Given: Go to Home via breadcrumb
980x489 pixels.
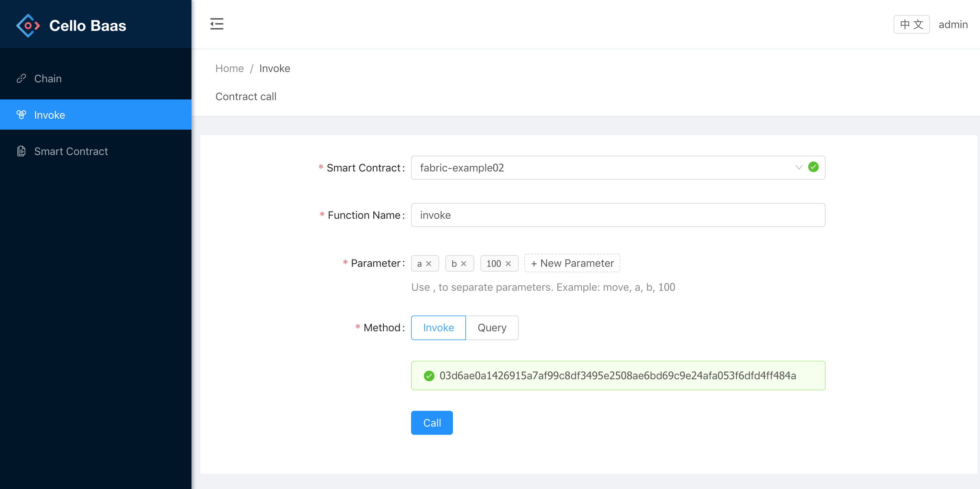Looking at the screenshot, I should 230,68.
